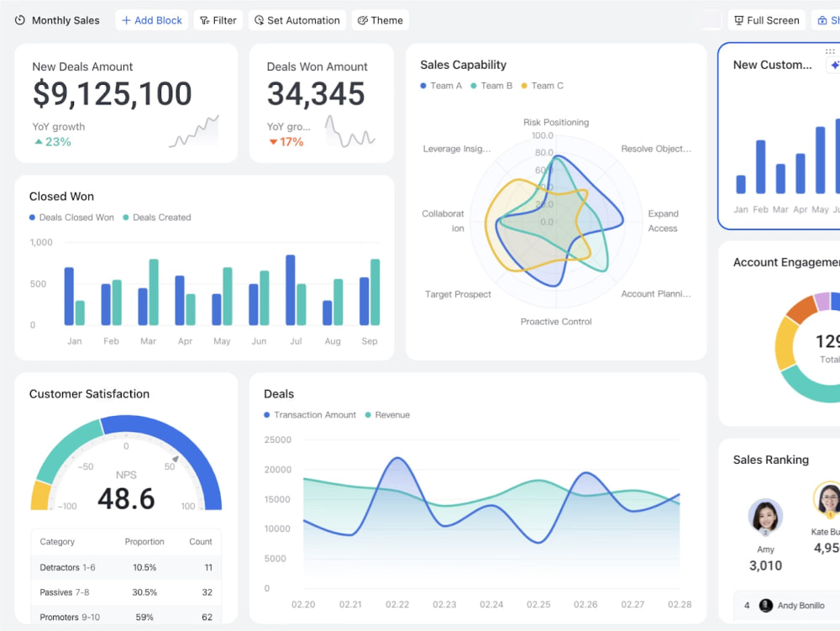This screenshot has height=631, width=840.
Task: Toggle Deals Created legend
Action: (157, 218)
